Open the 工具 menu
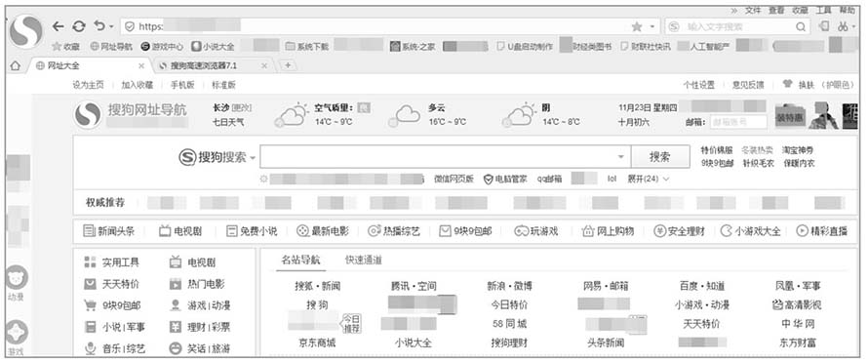 click(x=824, y=10)
